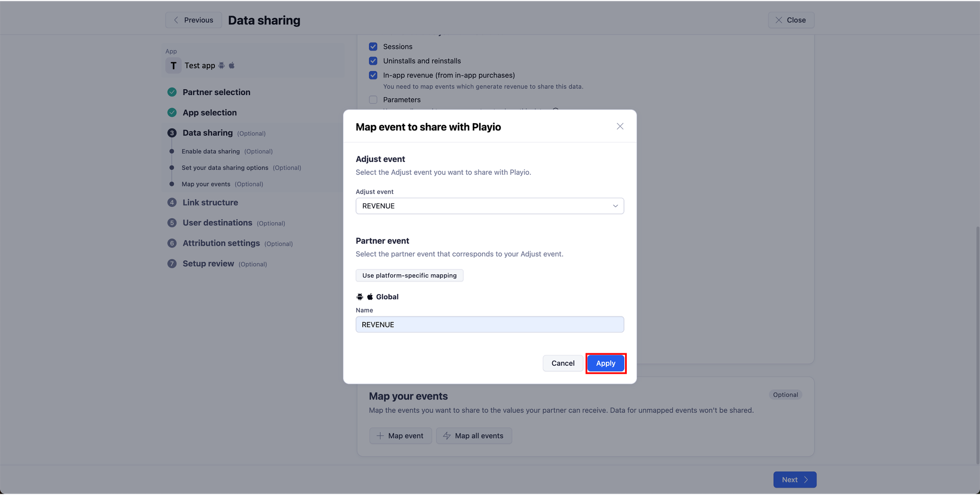Click the step 7 number badge
Screen dimensions: 980x495
pos(172,264)
